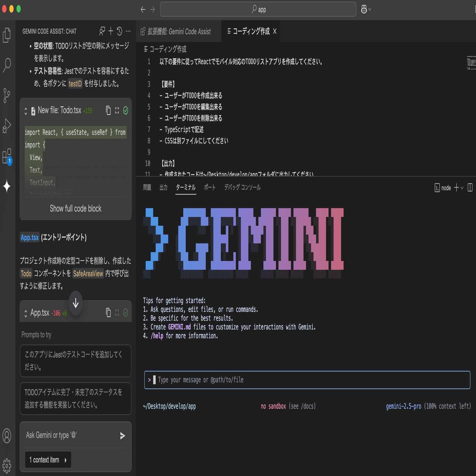The image size is (476, 476).
Task: Click the Gemini CLI message input field
Action: [x=307, y=380]
